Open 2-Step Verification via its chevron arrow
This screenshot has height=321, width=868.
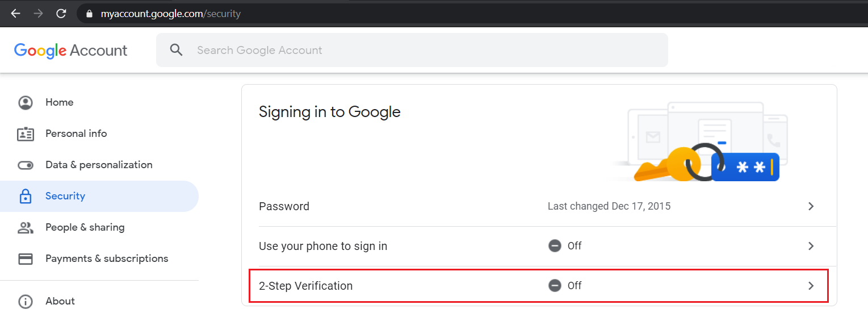point(811,286)
